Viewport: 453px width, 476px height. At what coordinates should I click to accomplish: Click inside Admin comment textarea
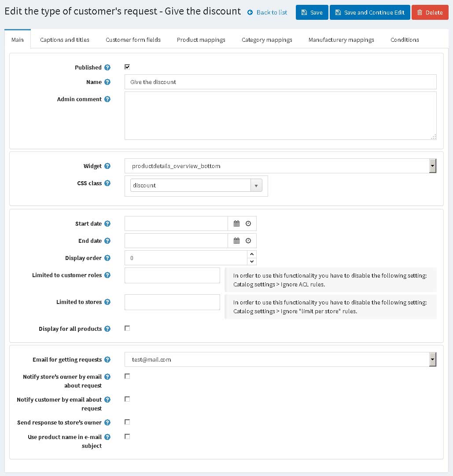(x=280, y=116)
